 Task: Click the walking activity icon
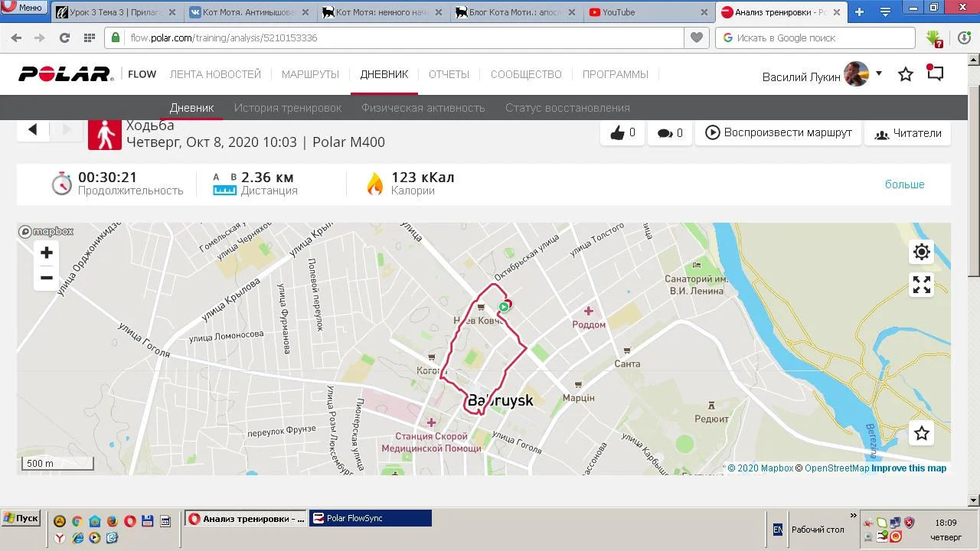pos(105,135)
